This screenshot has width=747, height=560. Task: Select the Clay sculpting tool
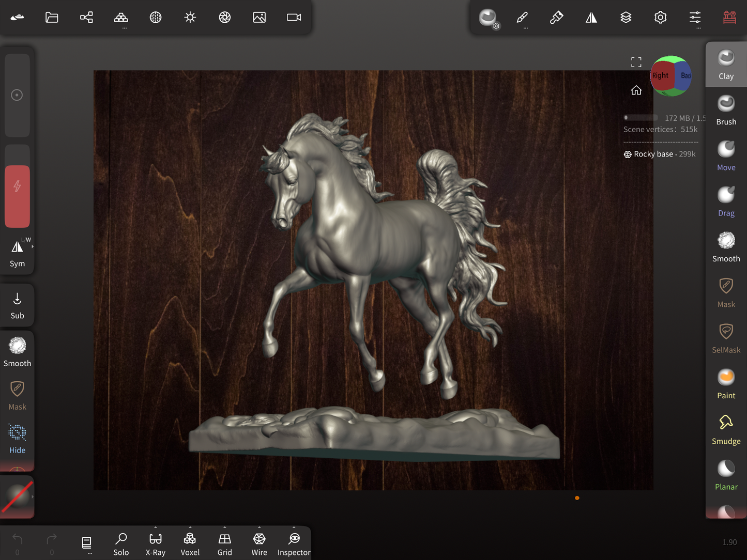[726, 64]
